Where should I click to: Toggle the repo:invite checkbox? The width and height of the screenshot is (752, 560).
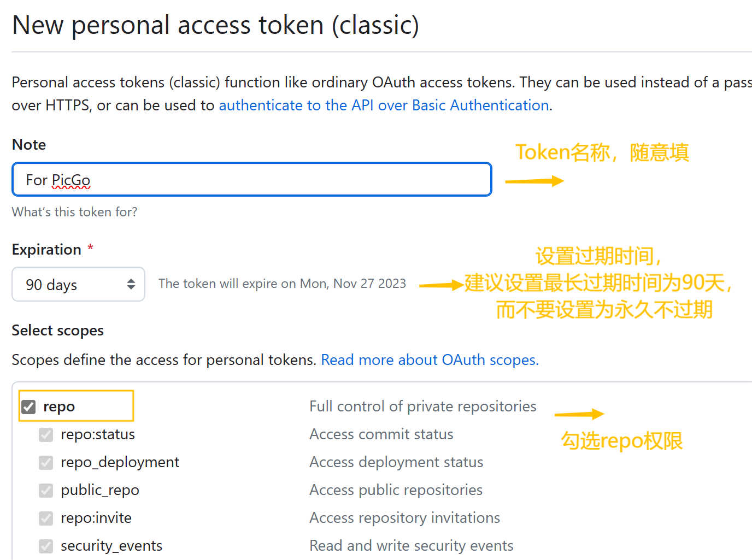pos(46,518)
